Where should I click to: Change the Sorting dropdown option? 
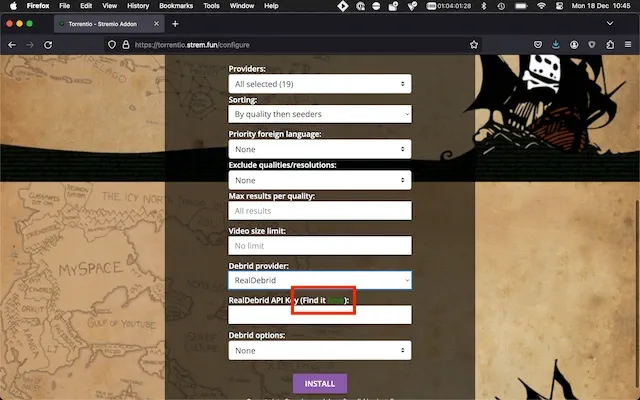point(320,114)
